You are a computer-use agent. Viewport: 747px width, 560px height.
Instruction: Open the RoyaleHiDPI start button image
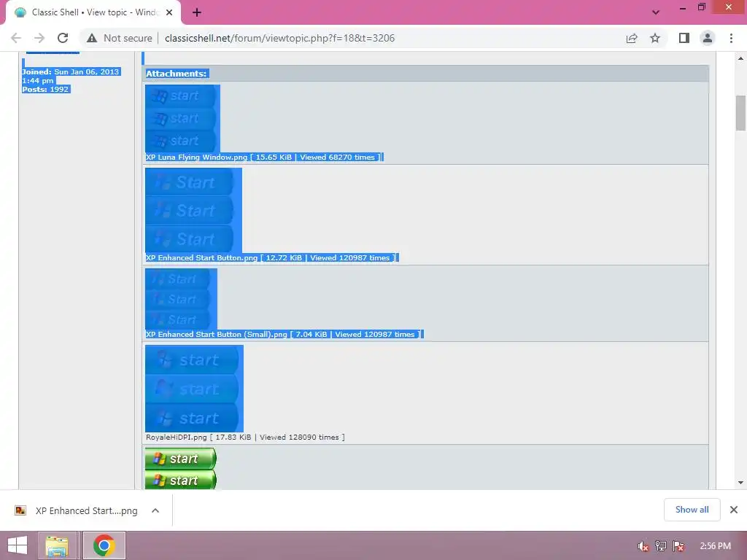tap(194, 389)
